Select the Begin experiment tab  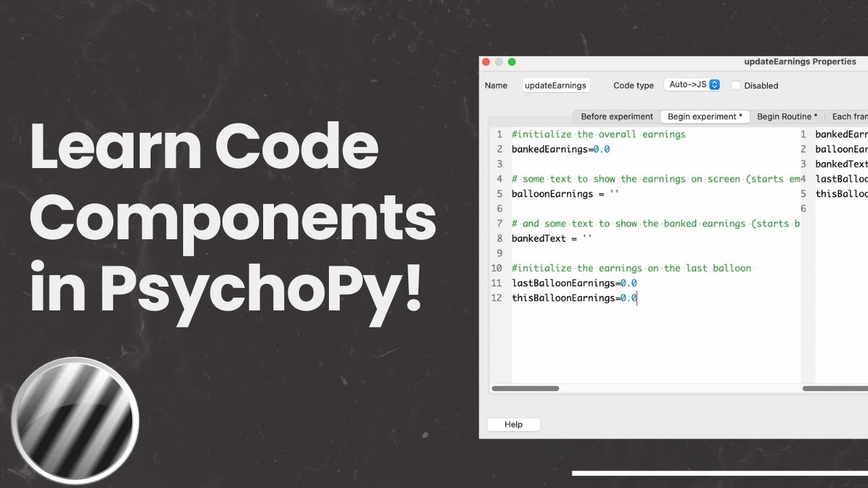coord(705,117)
